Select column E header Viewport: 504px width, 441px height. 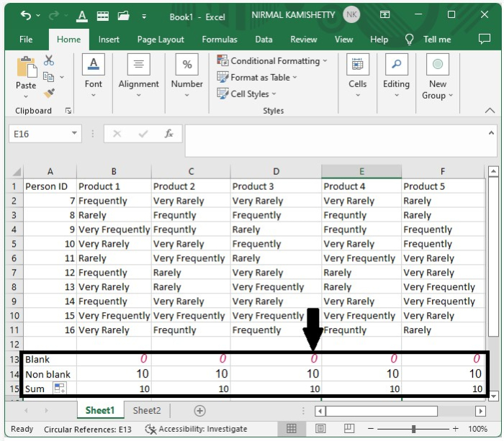point(361,171)
